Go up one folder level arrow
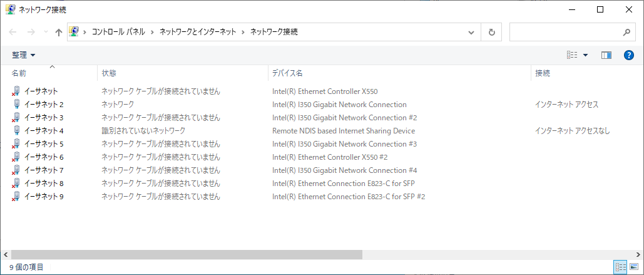The width and height of the screenshot is (644, 275). [59, 32]
